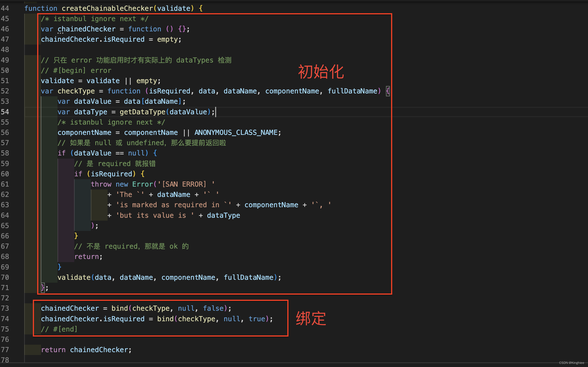Click 'bind(checkType, null, true)' on line 74

[x=213, y=319]
